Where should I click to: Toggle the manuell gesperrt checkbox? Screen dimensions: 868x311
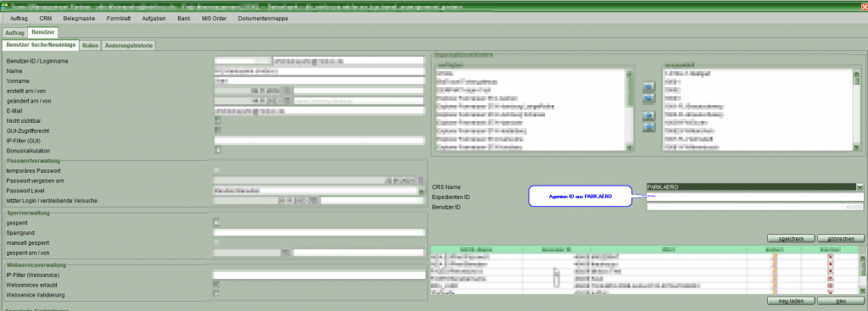217,242
